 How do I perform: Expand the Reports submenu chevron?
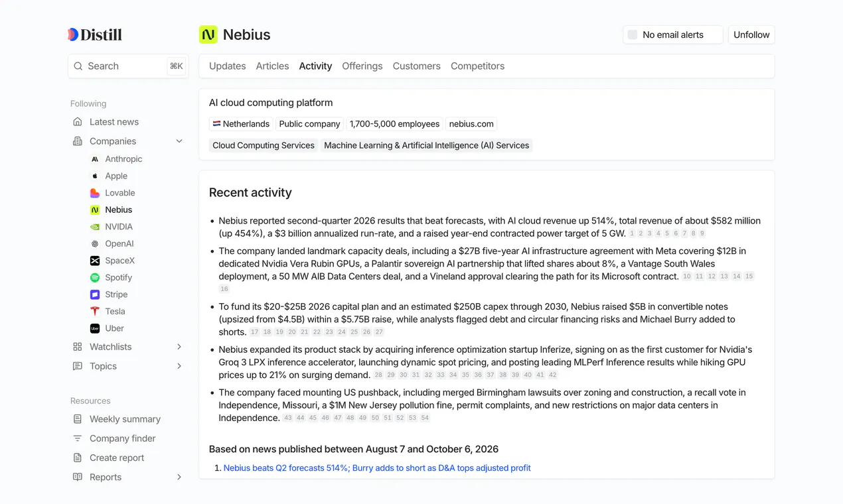[x=179, y=477]
